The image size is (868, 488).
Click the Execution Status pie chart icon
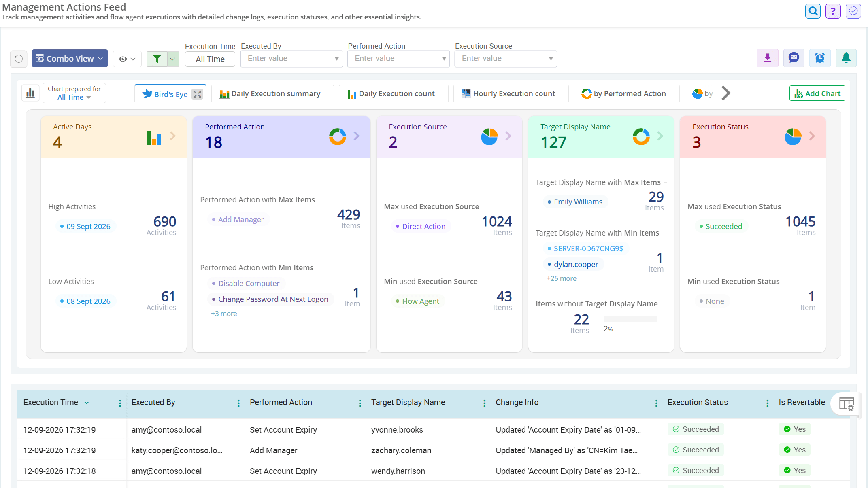[x=793, y=137]
